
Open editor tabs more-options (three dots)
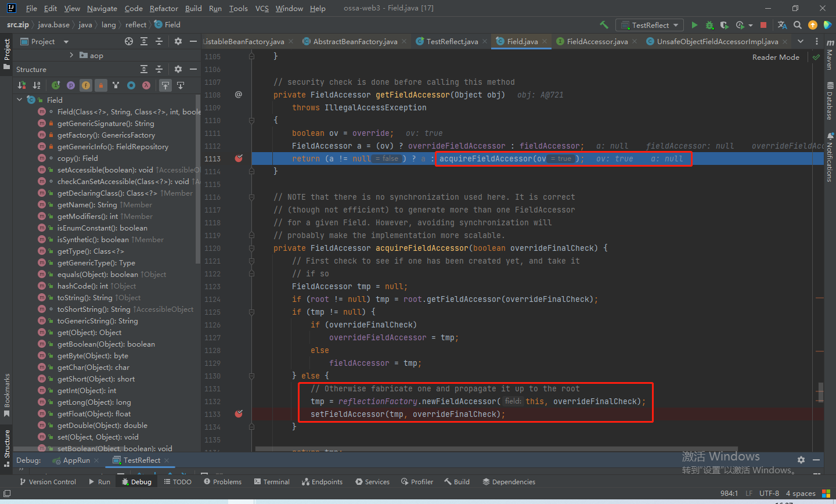(x=817, y=41)
